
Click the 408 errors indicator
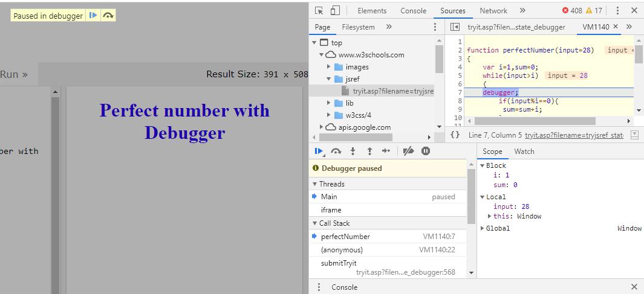coord(572,11)
